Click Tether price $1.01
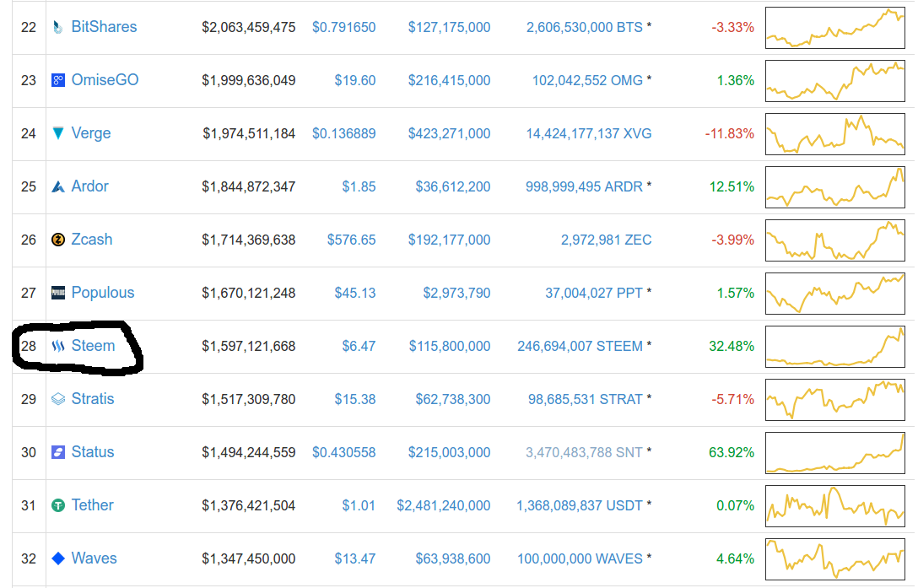Image resolution: width=918 pixels, height=588 pixels. [359, 505]
